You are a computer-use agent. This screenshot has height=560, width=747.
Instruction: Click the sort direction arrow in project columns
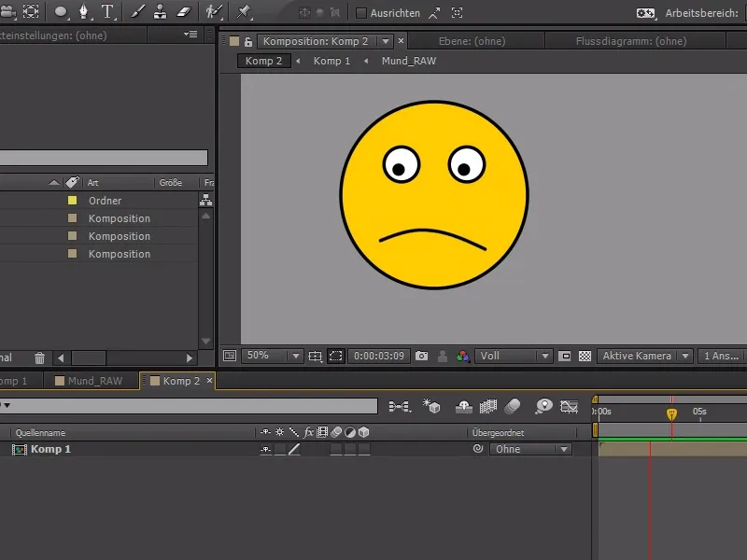click(54, 182)
